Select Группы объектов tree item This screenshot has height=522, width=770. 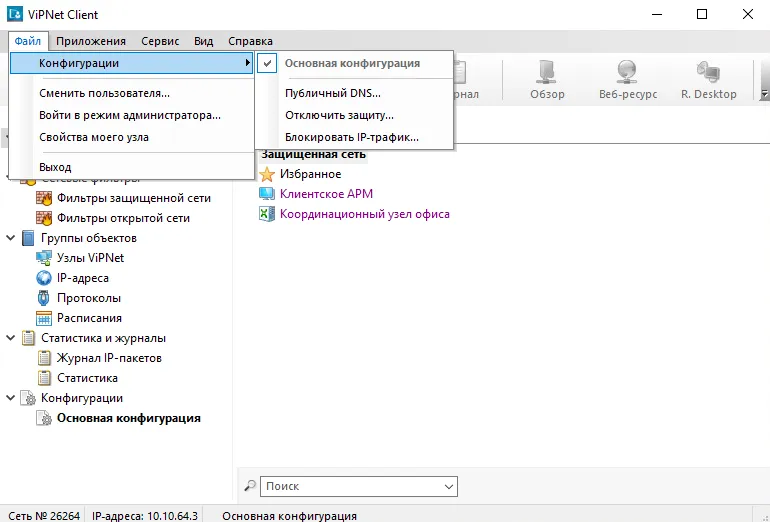[x=89, y=238]
